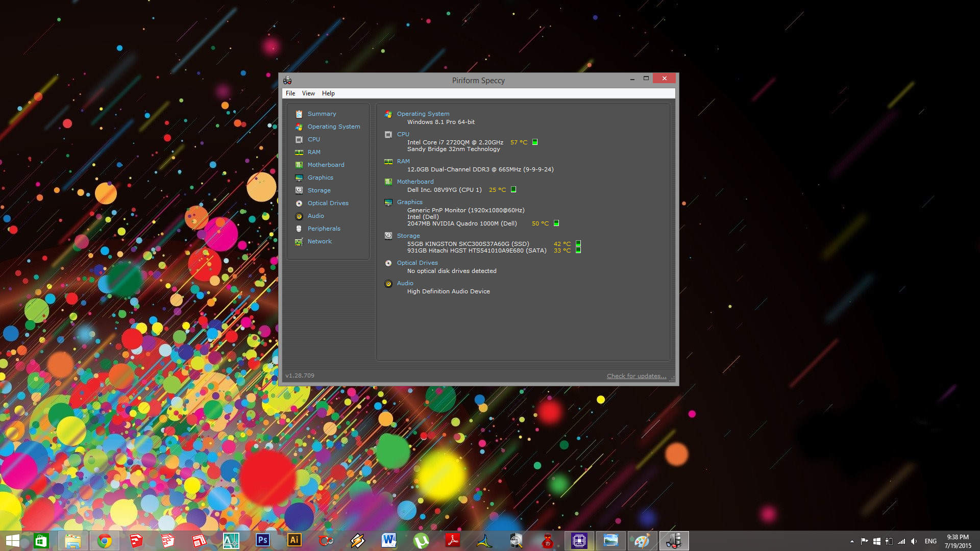Show Storage details from the sidebar
Image resolution: width=980 pixels, height=551 pixels.
point(319,190)
